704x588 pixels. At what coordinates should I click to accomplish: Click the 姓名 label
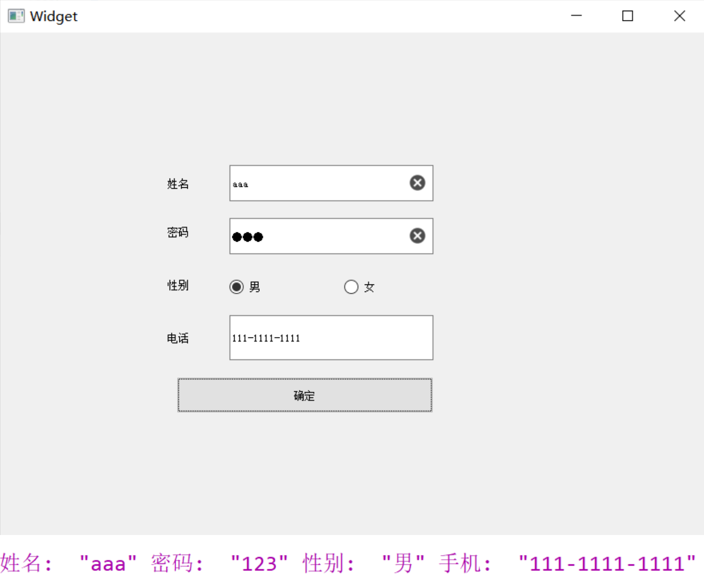pyautogui.click(x=178, y=184)
